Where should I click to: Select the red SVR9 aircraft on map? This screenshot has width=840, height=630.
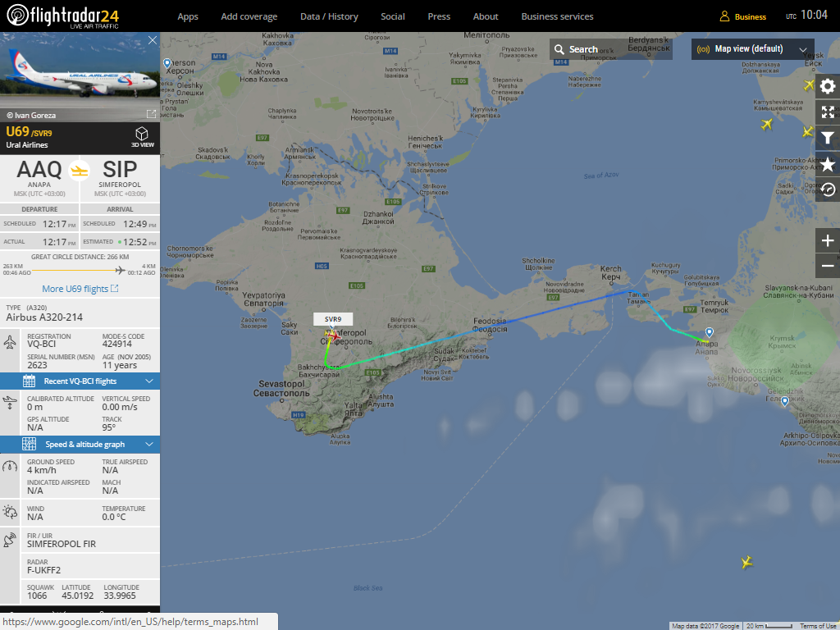pyautogui.click(x=333, y=336)
